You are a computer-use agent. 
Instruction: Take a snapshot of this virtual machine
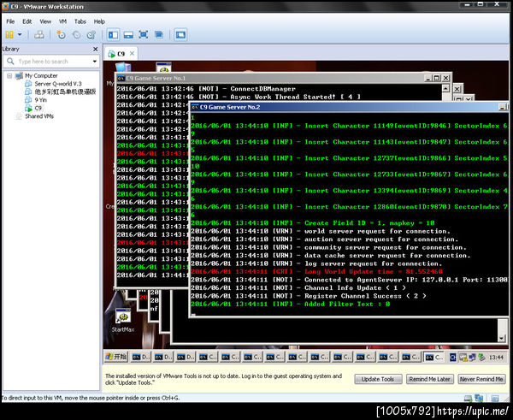(x=62, y=35)
